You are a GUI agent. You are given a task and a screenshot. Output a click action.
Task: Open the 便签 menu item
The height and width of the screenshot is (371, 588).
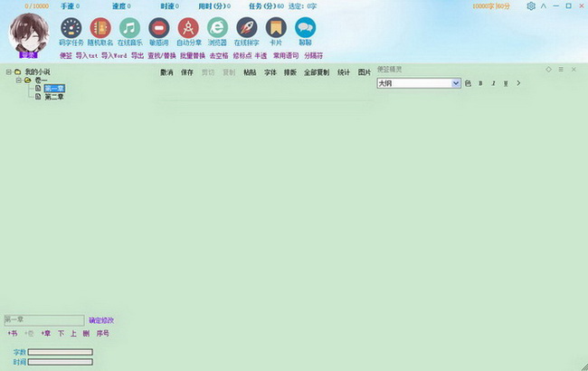click(66, 55)
